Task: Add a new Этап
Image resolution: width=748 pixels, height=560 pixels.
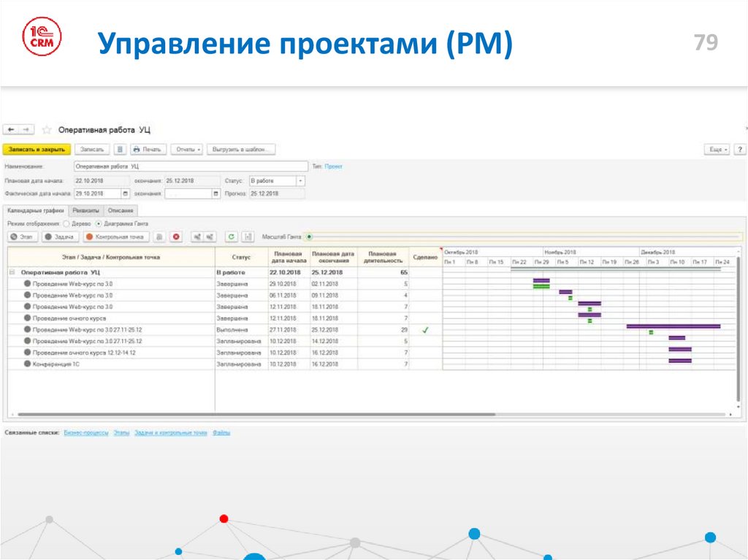Action: [22, 237]
